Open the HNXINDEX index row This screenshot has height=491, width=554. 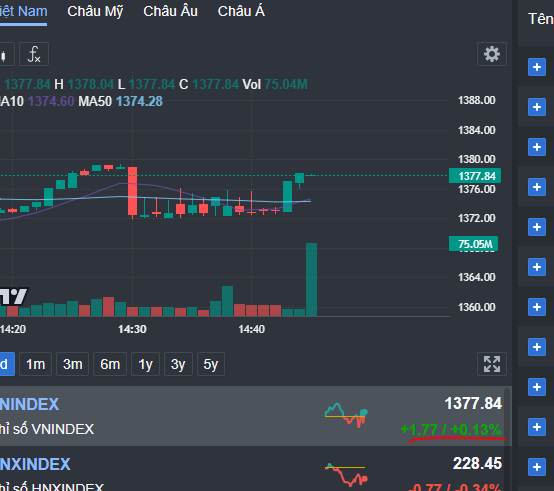click(x=254, y=469)
